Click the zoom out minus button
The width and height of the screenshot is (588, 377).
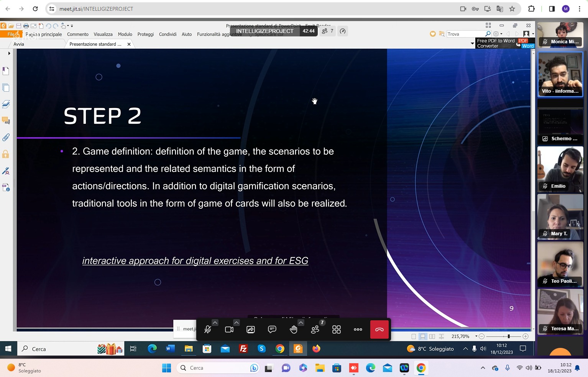[x=482, y=336]
